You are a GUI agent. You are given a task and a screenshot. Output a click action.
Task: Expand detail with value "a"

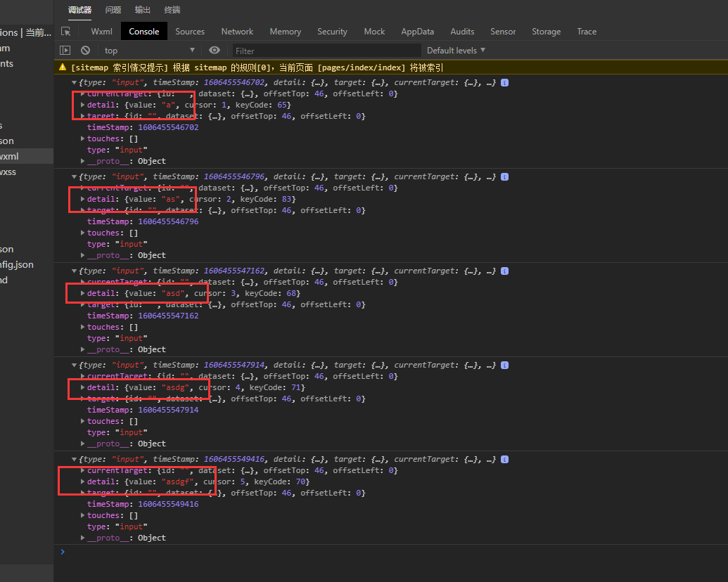[82, 105]
